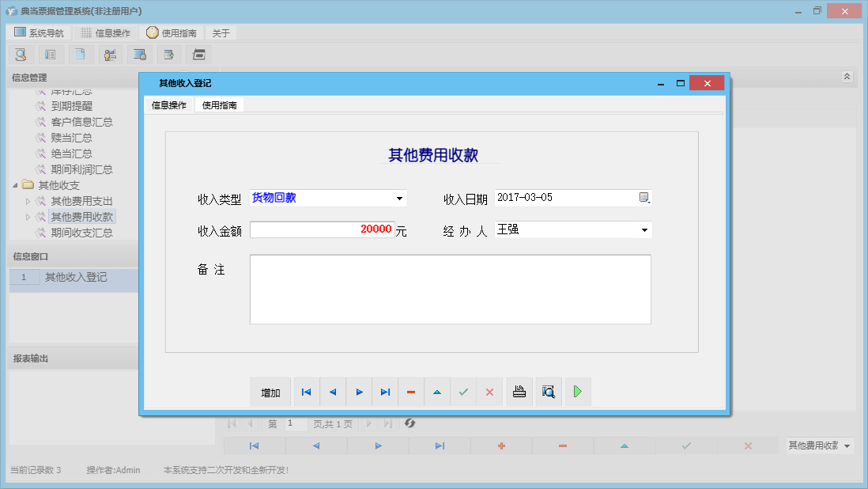Open the 收入类型 dropdown showing 货物回款
This screenshot has width=868, height=489.
400,197
